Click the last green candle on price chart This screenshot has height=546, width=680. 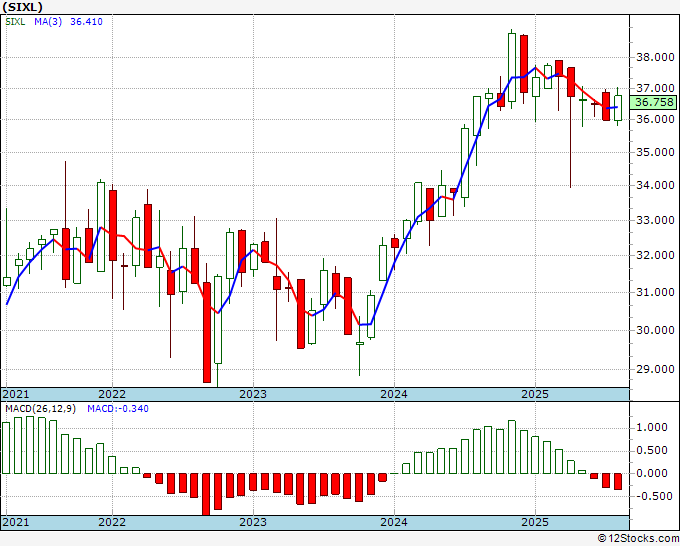click(x=618, y=108)
